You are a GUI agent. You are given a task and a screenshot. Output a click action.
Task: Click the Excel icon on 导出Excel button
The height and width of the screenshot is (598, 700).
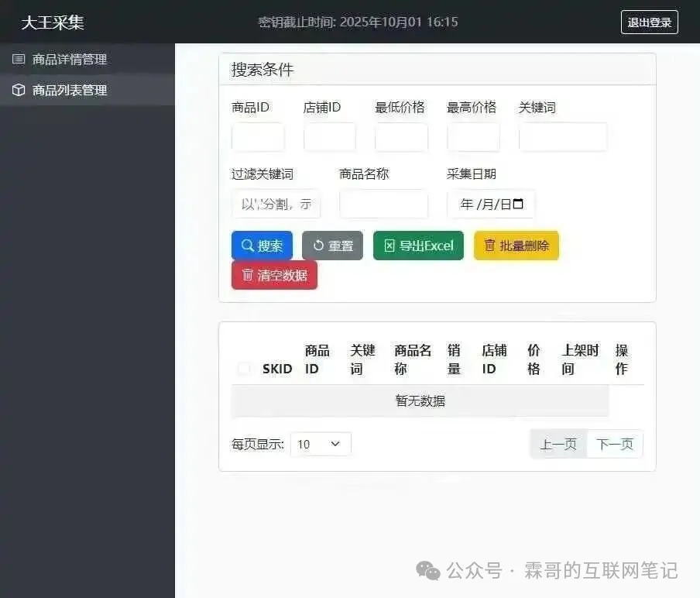(389, 246)
